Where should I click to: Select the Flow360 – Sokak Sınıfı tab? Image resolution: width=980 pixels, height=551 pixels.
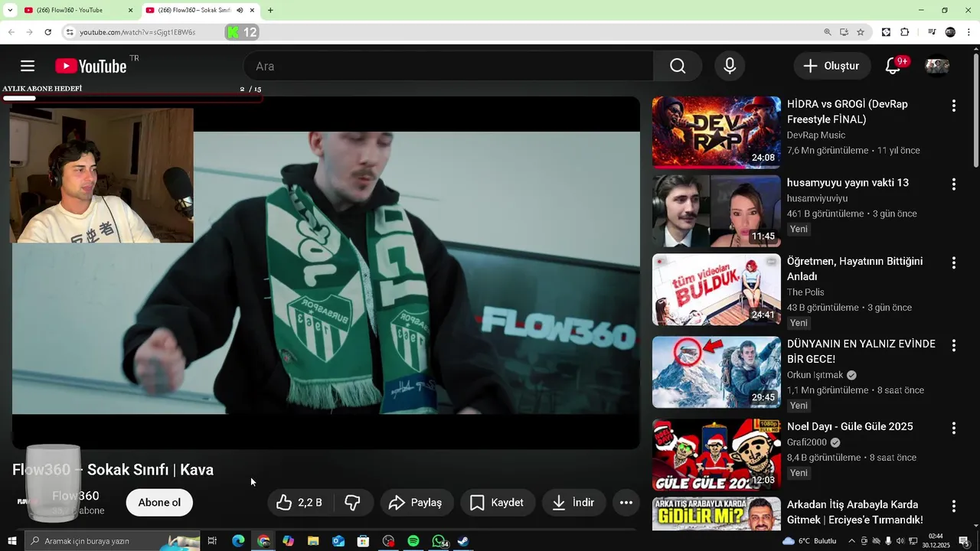[x=194, y=10]
